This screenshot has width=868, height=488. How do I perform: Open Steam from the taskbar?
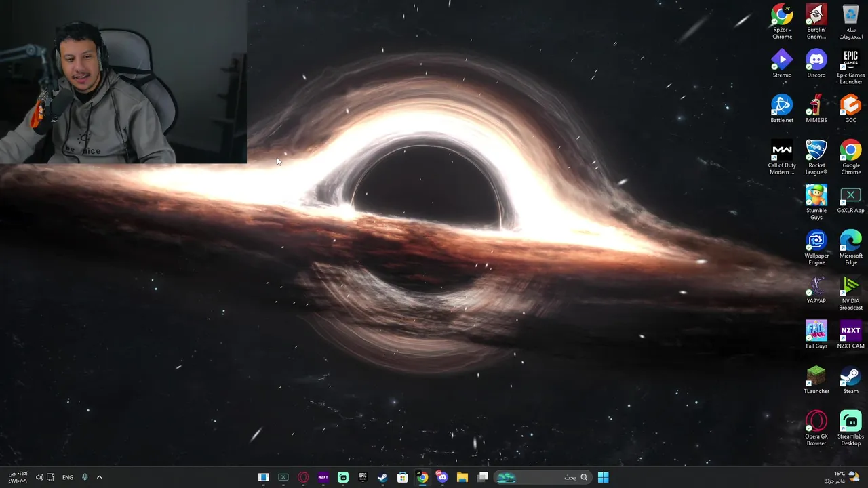(x=382, y=477)
